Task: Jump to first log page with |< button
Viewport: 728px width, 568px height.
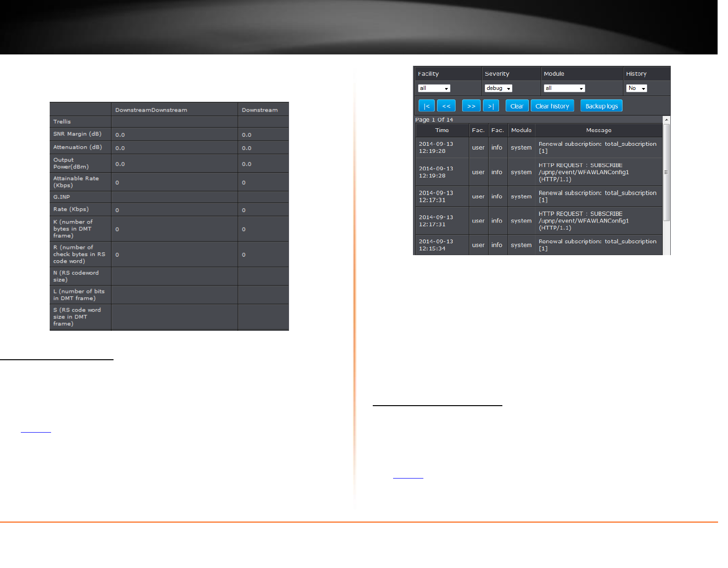Action: [426, 106]
